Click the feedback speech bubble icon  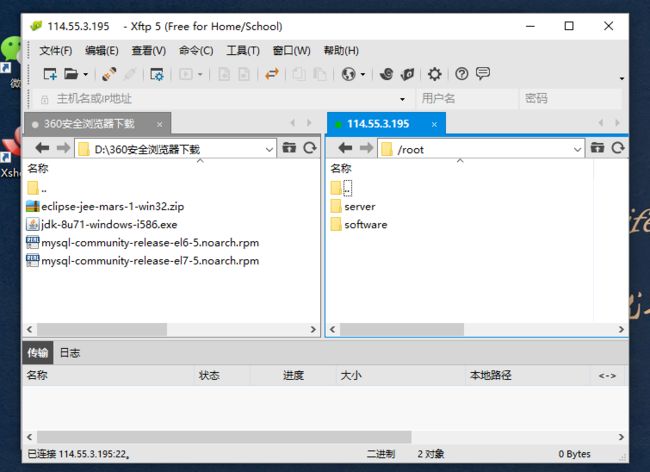click(483, 73)
